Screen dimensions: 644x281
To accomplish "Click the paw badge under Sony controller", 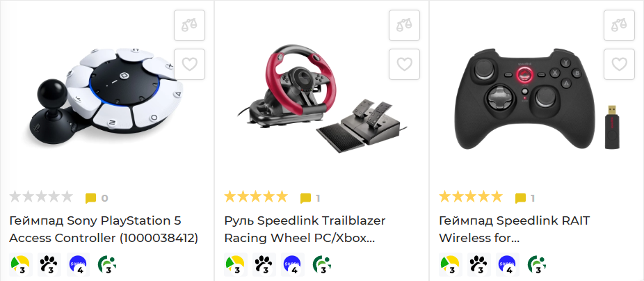I will (x=49, y=264).
